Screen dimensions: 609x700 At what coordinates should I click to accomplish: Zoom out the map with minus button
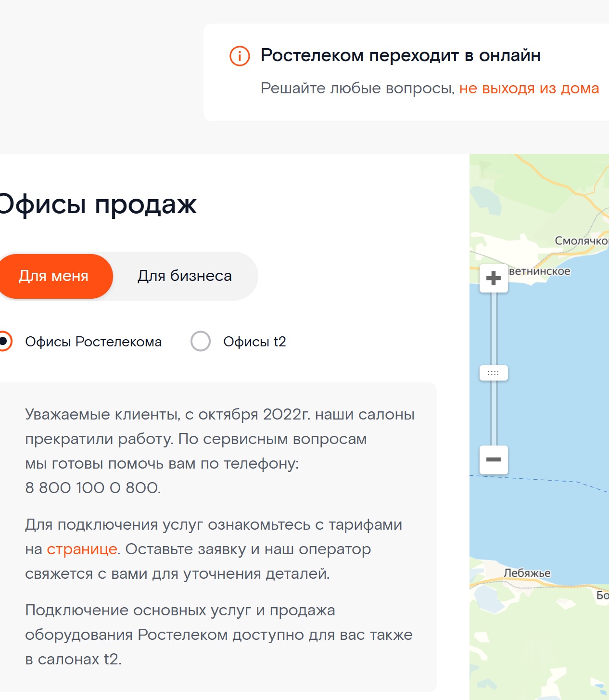[x=494, y=459]
